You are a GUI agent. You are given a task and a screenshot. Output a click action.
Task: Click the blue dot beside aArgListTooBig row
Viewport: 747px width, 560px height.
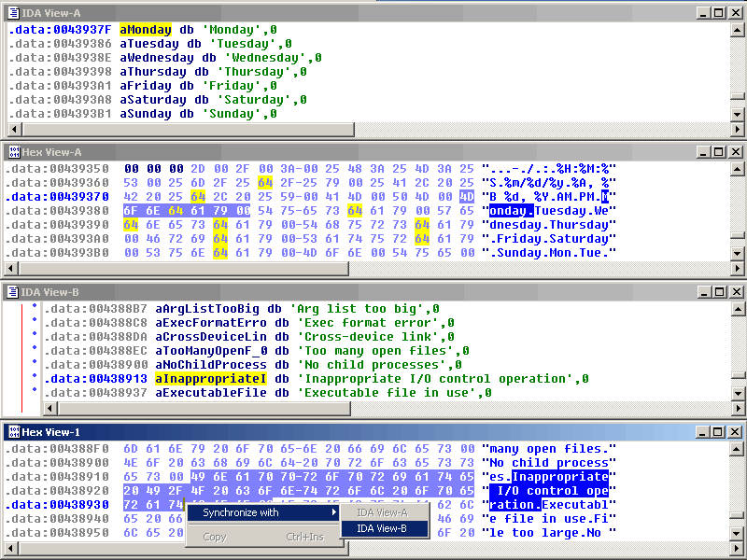point(35,306)
